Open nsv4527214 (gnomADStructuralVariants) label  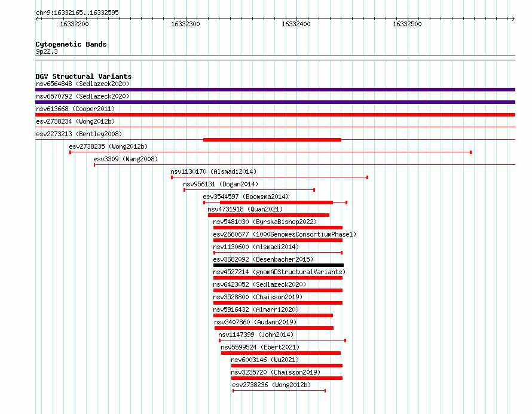pos(279,272)
